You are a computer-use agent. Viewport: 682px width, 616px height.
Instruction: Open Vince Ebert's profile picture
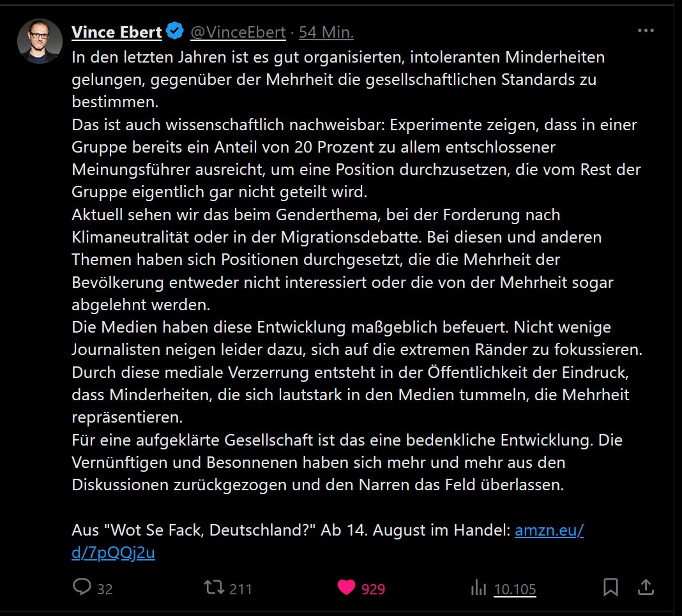(40, 41)
